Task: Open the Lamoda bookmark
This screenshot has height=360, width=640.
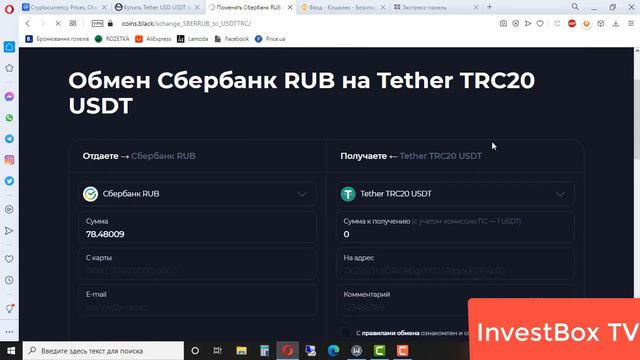Action: coord(193,39)
